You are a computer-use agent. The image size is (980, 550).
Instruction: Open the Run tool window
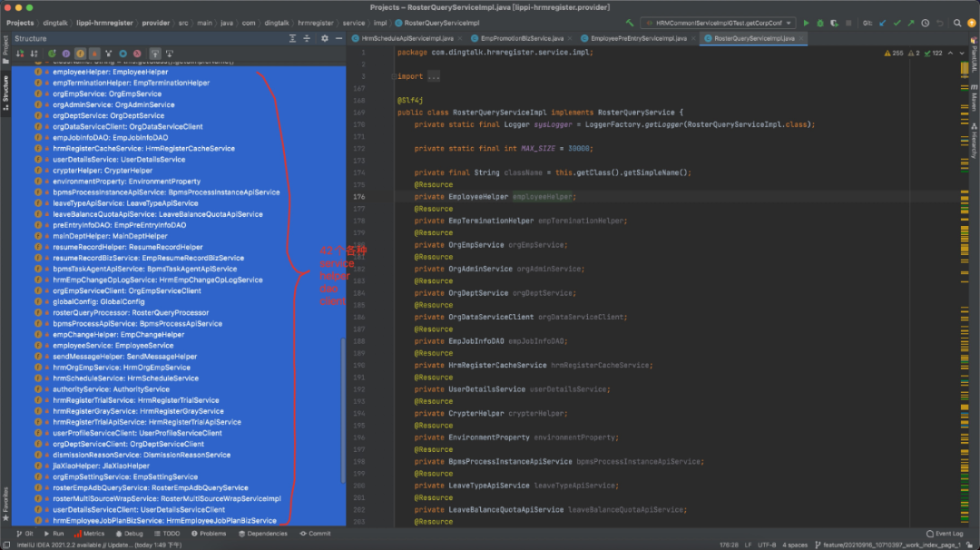tap(54, 534)
